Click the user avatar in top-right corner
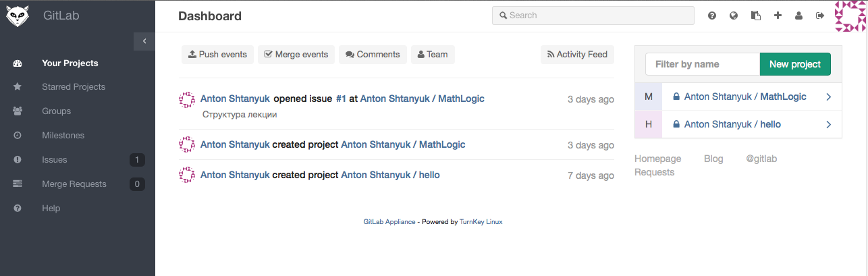Viewport: 868px width, 276px height. [850, 16]
